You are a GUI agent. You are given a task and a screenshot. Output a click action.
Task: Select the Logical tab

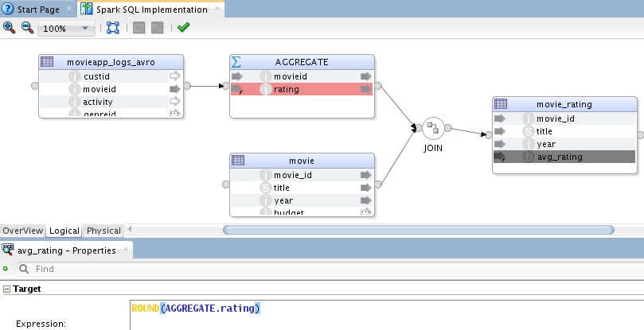coord(64,231)
